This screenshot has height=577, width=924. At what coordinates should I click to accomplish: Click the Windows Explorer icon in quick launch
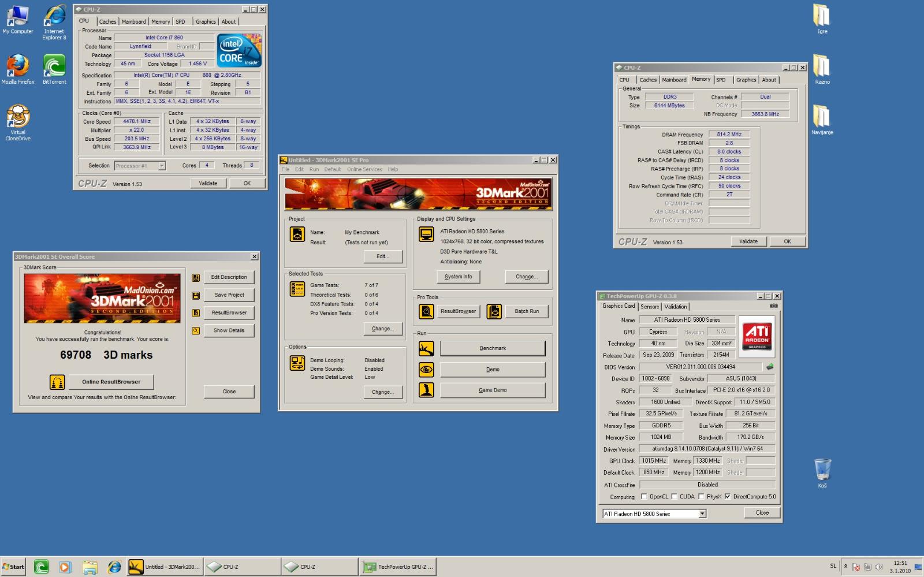coord(90,567)
